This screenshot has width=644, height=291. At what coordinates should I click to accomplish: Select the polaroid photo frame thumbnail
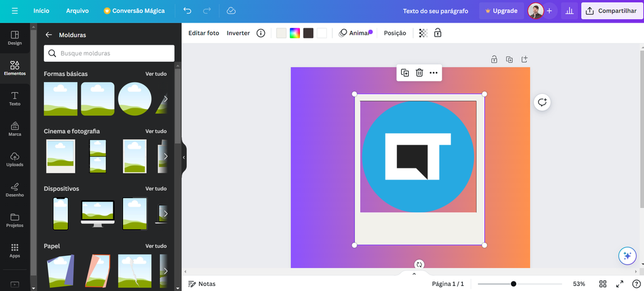pos(60,156)
